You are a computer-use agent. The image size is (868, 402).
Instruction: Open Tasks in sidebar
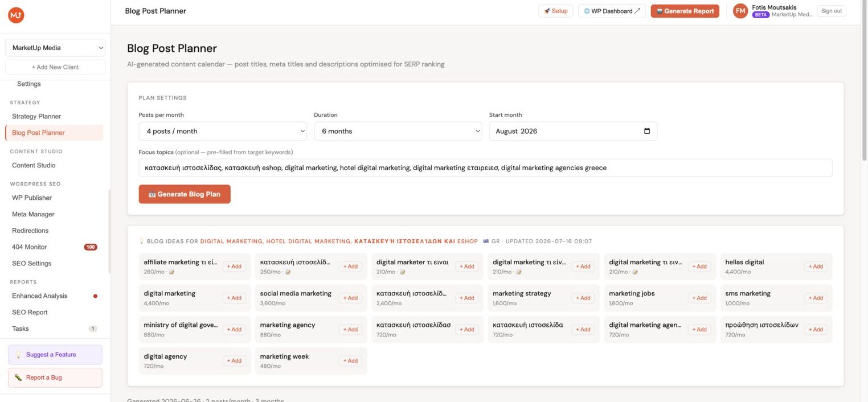point(21,329)
